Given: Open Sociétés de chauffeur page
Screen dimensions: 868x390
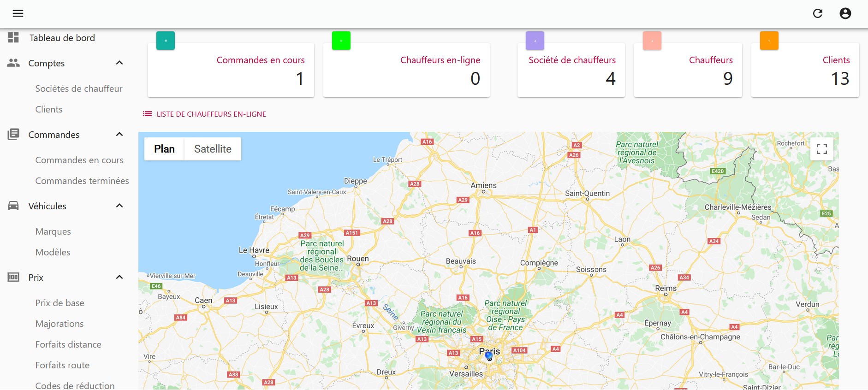Looking at the screenshot, I should [79, 89].
